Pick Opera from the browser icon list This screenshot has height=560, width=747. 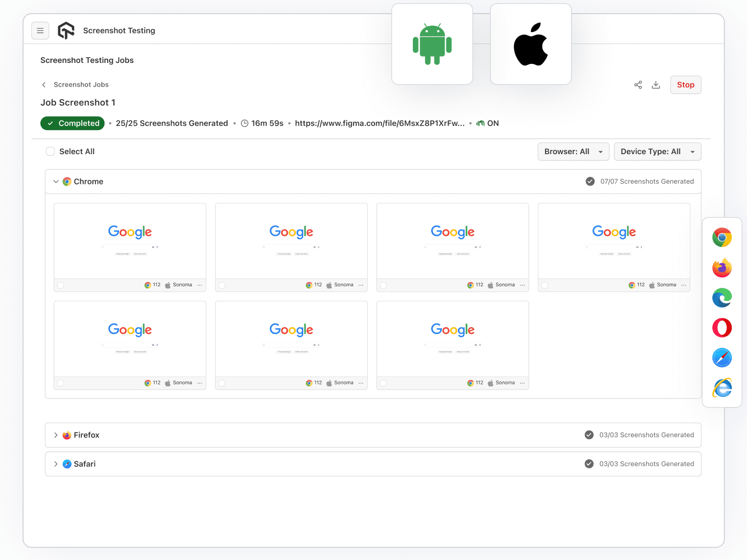[722, 328]
